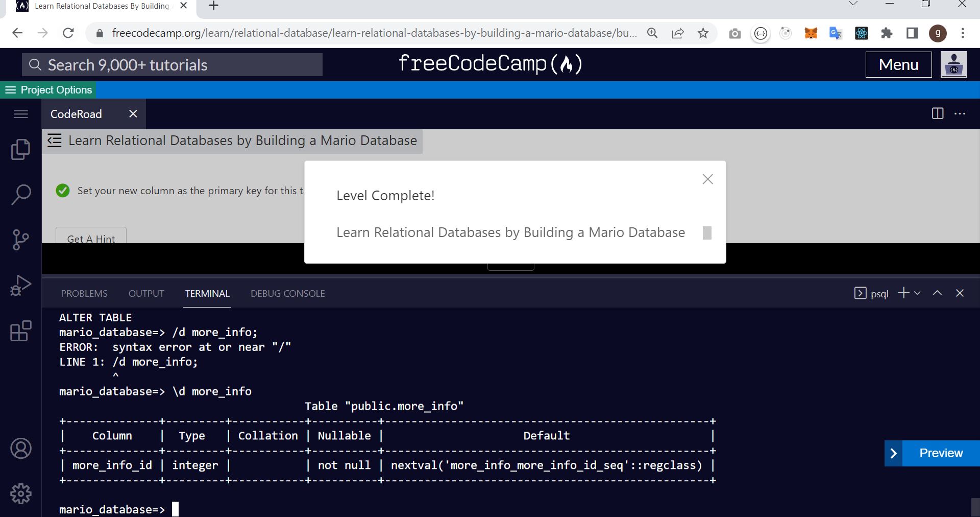
Task: Bookmark the page with the star icon
Action: pyautogui.click(x=703, y=33)
